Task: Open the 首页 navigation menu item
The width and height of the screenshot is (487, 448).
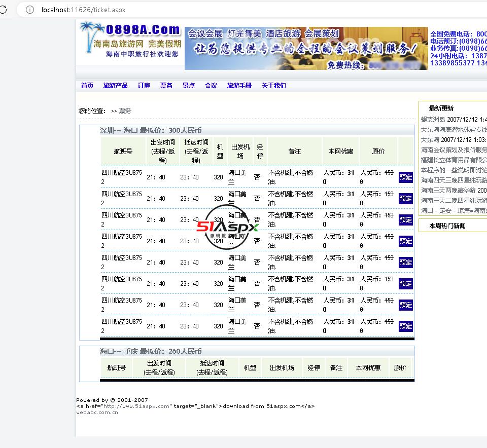Action: (87, 86)
